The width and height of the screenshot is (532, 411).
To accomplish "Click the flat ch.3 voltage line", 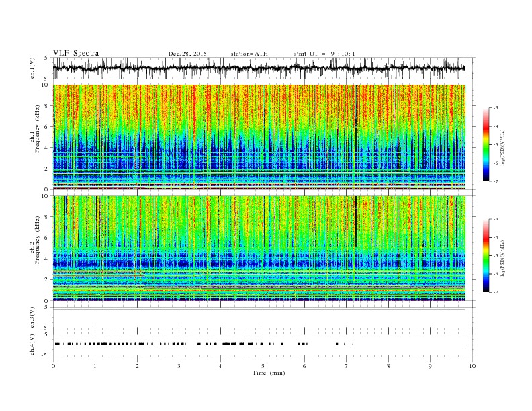I will click(x=259, y=310).
